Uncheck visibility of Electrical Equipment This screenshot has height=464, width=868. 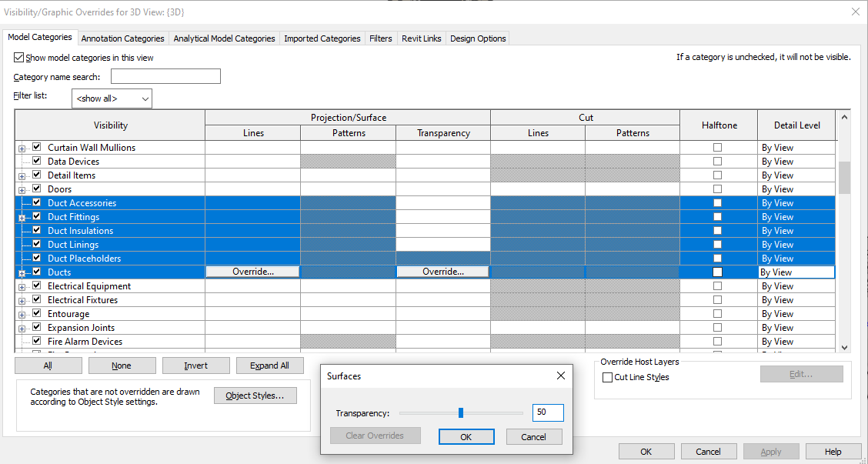tap(35, 285)
